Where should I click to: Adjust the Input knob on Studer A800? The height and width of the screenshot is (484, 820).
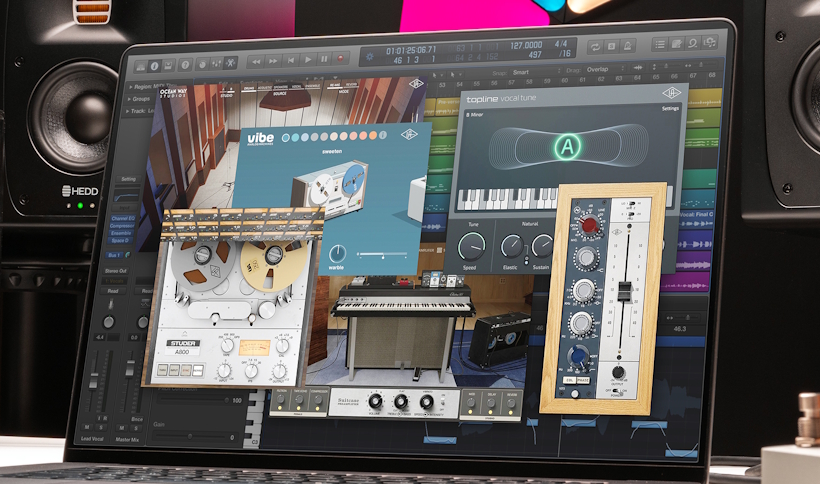224,372
